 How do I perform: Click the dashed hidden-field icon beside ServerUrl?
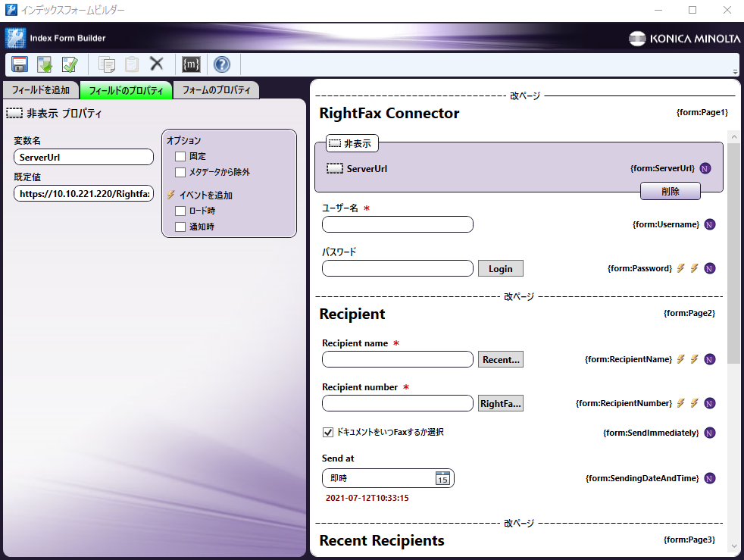(x=335, y=168)
